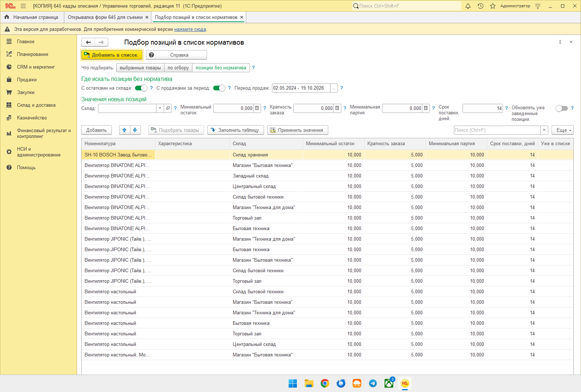Select по отбору option
The height and width of the screenshot is (392, 581).
tap(178, 68)
